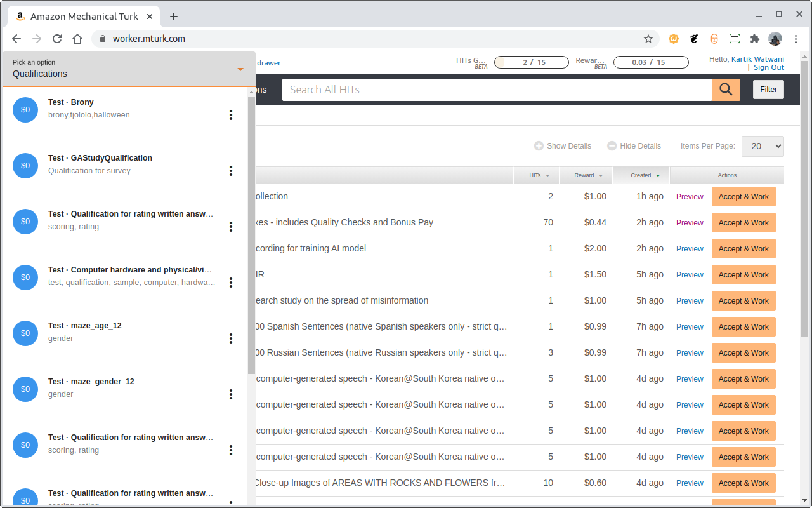Open Pick an option Qualifications dropdown

click(x=128, y=69)
